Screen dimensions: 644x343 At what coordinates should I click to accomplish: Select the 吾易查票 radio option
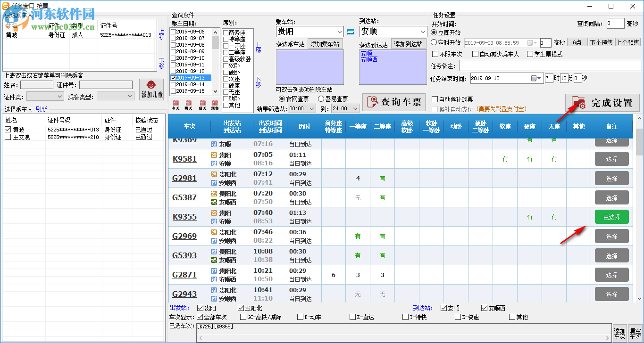pyautogui.click(x=321, y=99)
